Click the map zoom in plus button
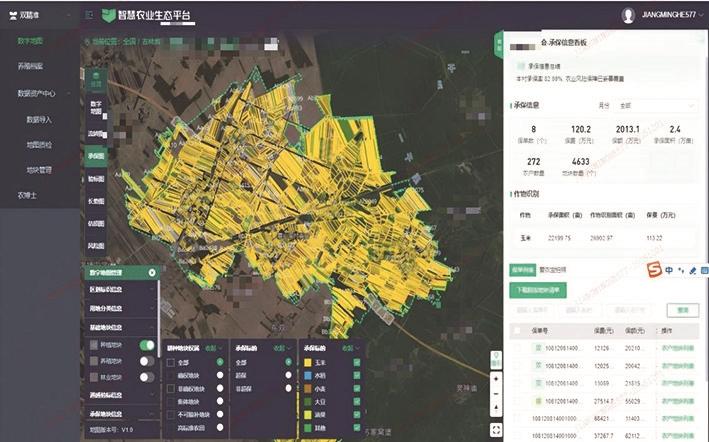The width and height of the screenshot is (709, 442). click(x=496, y=380)
